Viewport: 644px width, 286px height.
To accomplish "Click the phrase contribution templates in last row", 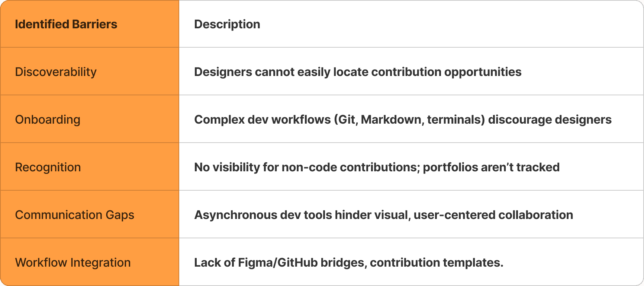I will pos(437,263).
